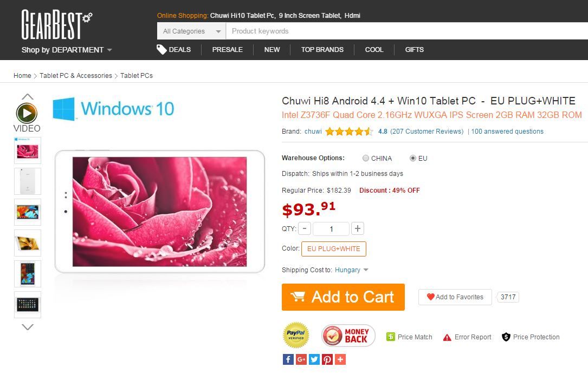Click the Add to Cart button
Image resolution: width=588 pixels, height=374 pixels.
343,297
